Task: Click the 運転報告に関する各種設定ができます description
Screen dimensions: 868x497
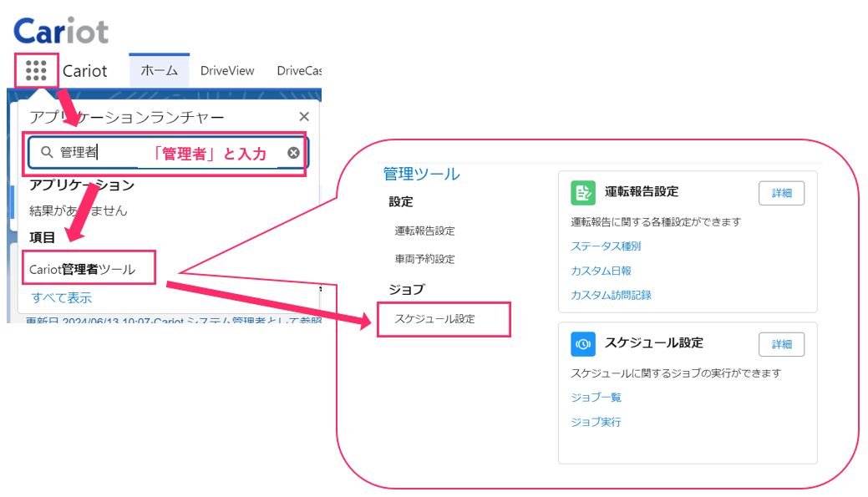Action: pos(656,222)
